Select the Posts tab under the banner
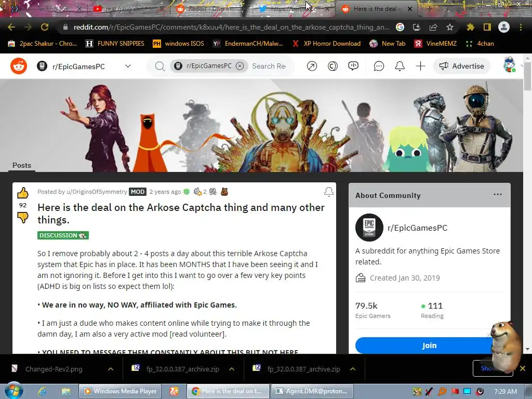 22,165
